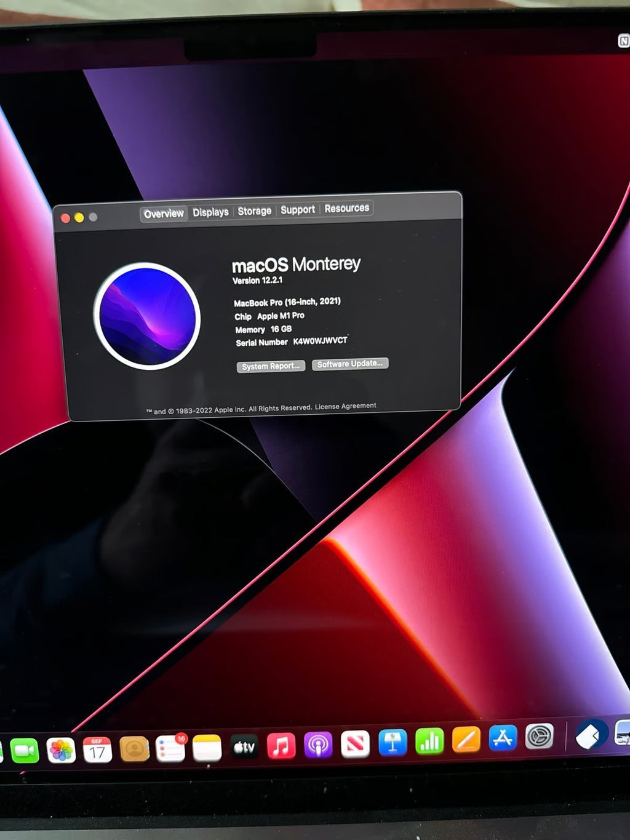The height and width of the screenshot is (840, 630).
Task: Click the Software Update button
Action: pos(350,364)
